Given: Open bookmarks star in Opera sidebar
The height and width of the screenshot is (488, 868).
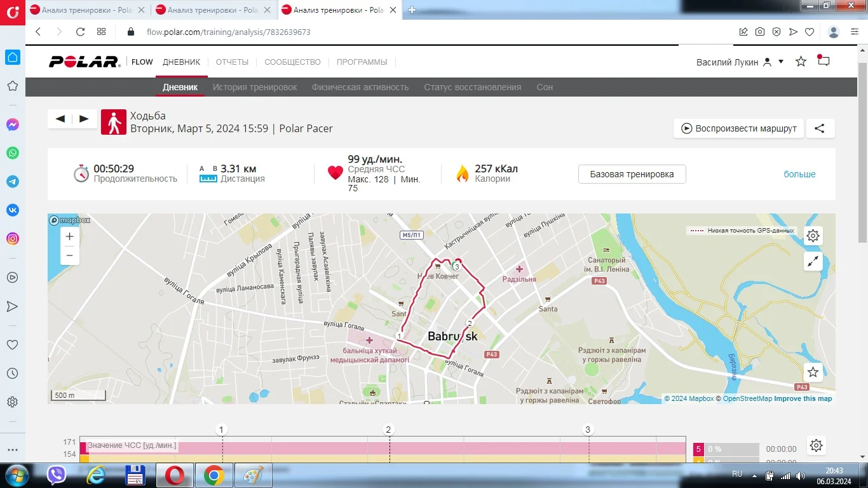Looking at the screenshot, I should pyautogui.click(x=13, y=86).
